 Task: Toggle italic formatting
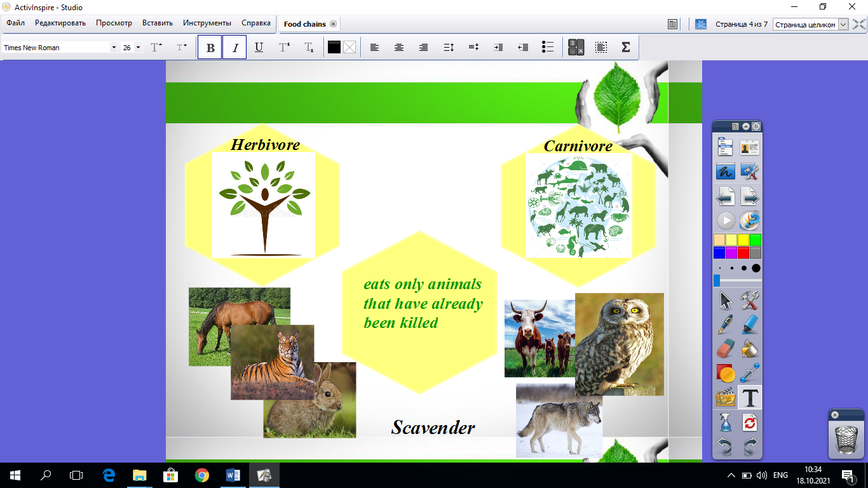234,48
